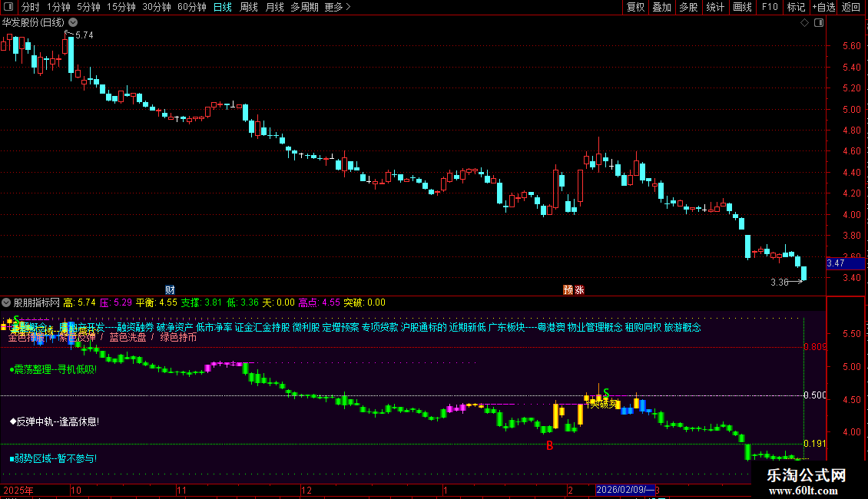Select the 5分钟 period
This screenshot has width=868, height=499.
point(88,7)
